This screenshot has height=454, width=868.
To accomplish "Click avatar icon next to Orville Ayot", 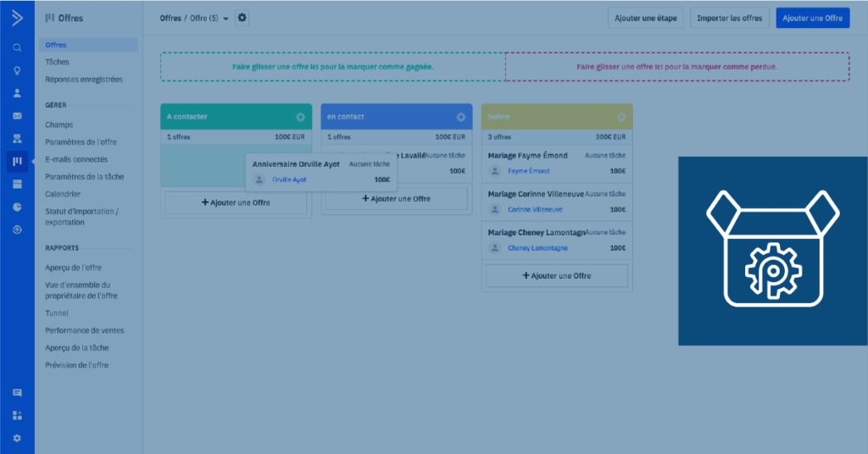I will [x=259, y=180].
